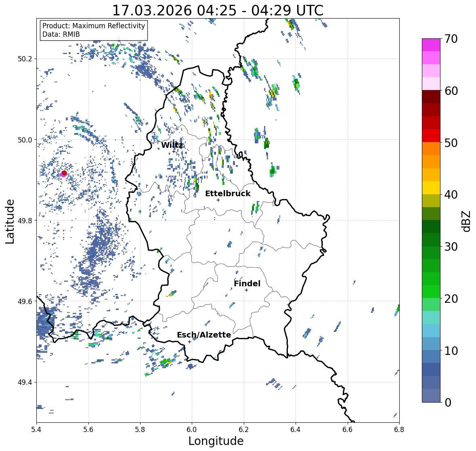Click the longitude tick label 6.0
476x451 pixels.
[192, 430]
